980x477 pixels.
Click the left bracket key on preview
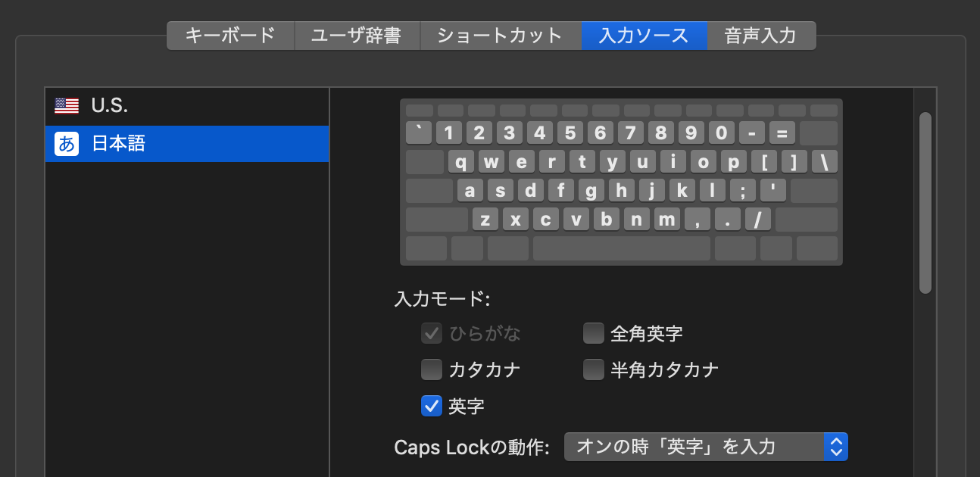click(764, 162)
